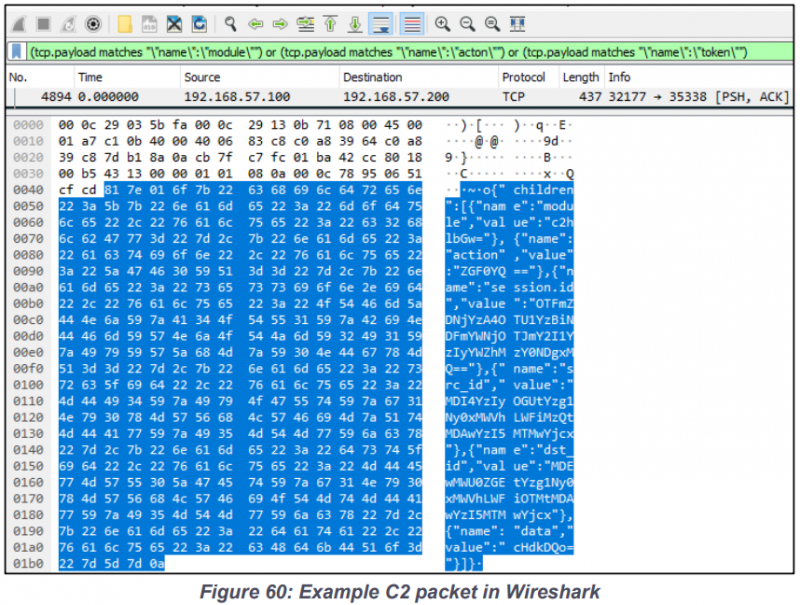Image resolution: width=800 pixels, height=605 pixels.
Task: Go back in packet history
Action: [x=255, y=24]
